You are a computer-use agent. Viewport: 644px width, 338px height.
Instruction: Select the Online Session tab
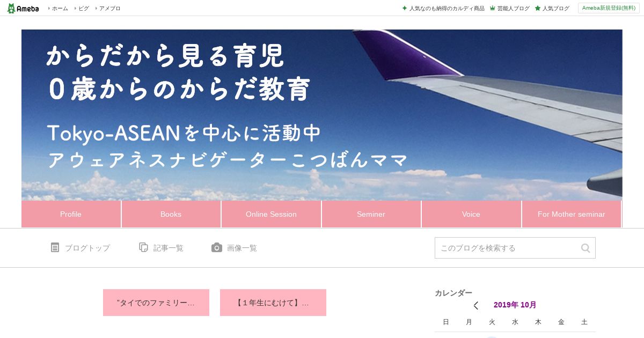pyautogui.click(x=271, y=214)
